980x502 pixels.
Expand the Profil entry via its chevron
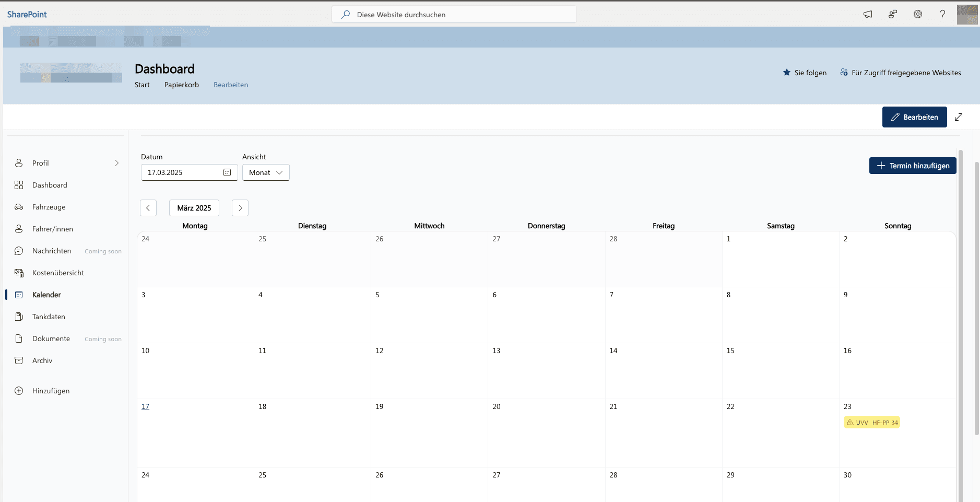(116, 162)
